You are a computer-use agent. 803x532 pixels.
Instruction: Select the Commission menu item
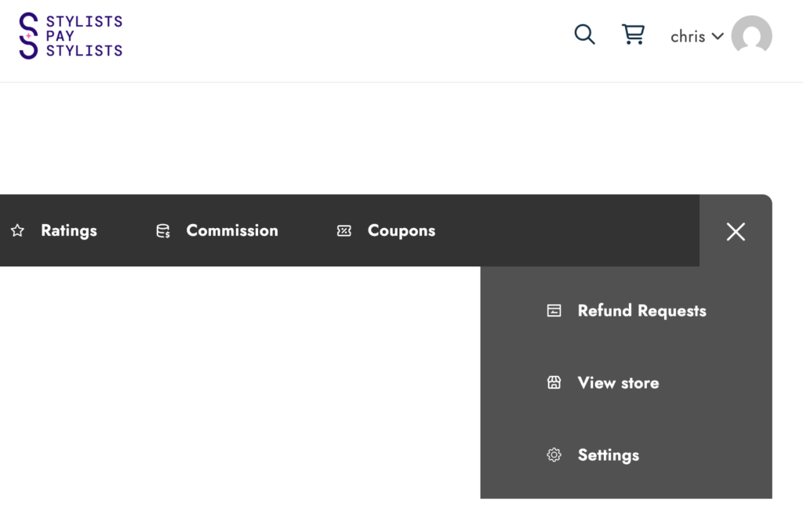pos(231,230)
